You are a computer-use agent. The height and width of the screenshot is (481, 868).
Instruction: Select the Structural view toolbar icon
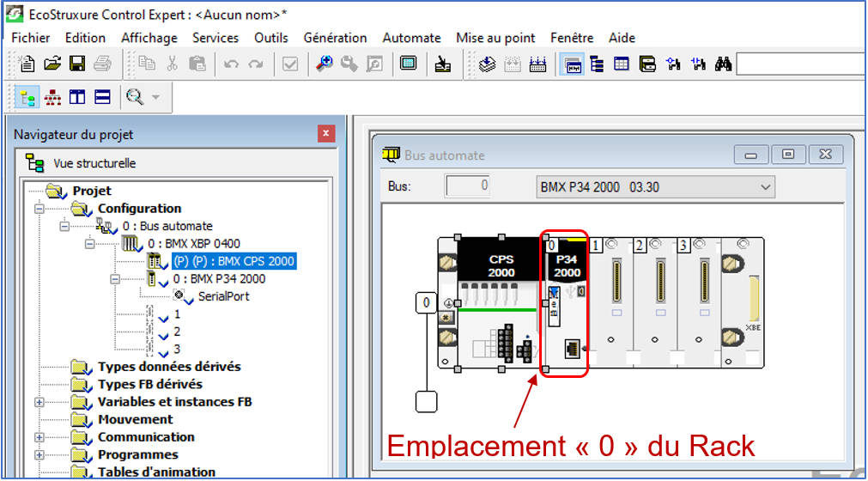point(27,98)
